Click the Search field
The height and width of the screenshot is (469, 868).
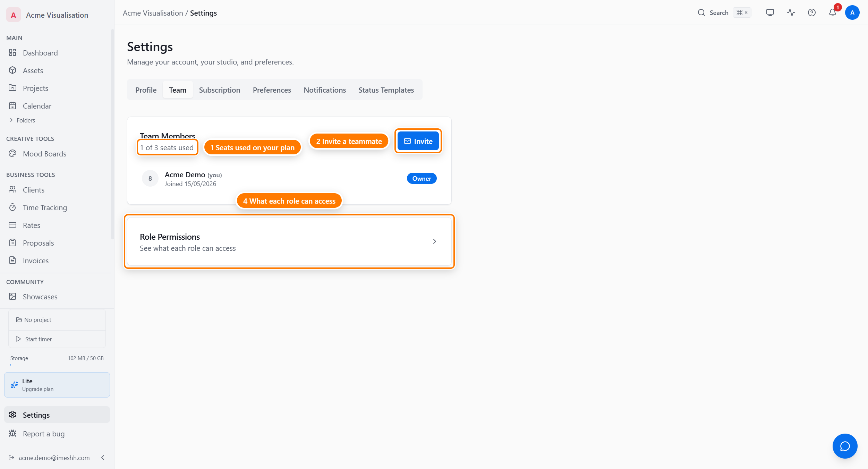tap(724, 12)
